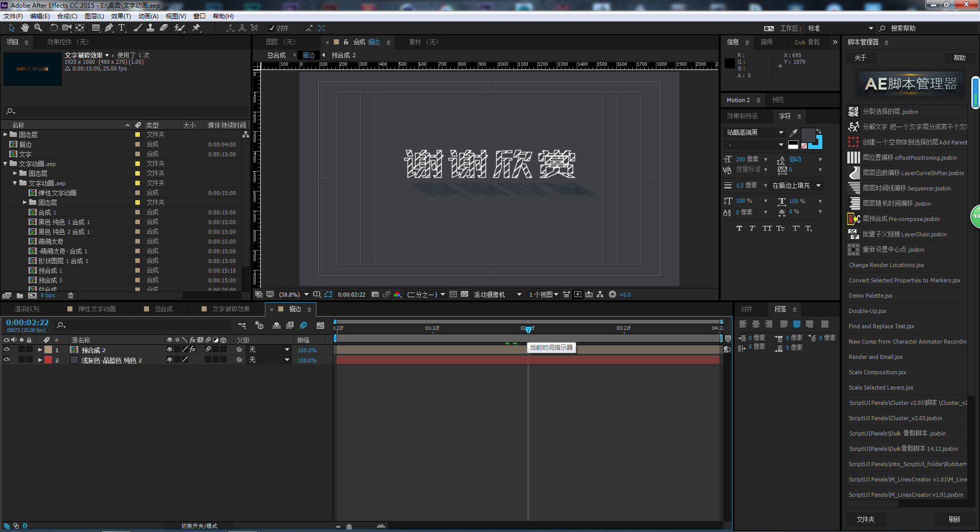Click the snapshot camera icon in viewer
The width and height of the screenshot is (980, 532).
point(375,295)
